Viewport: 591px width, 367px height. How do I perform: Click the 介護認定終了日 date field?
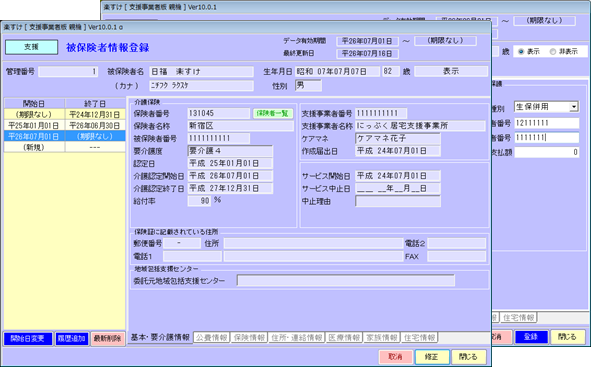pyautogui.click(x=230, y=188)
